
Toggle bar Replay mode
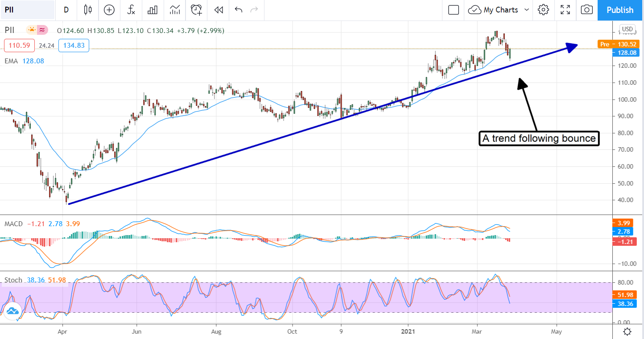pyautogui.click(x=218, y=10)
